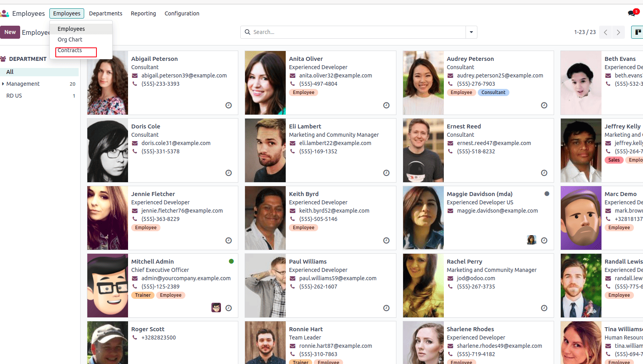Select Org Chart in dropdown menu
The height and width of the screenshot is (364, 643).
81,40
